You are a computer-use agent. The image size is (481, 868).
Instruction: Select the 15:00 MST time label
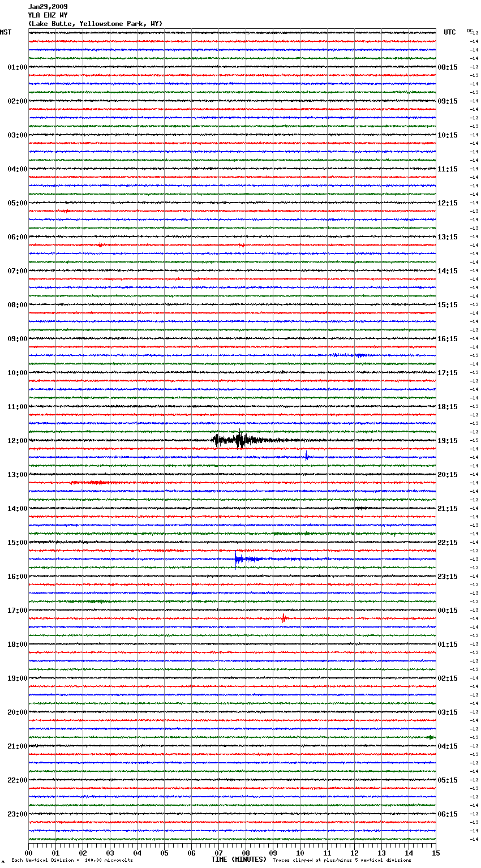17,543
